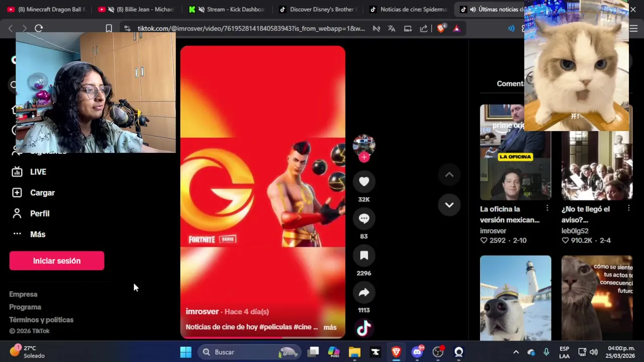Open the La oficina video thumbnail
The width and height of the screenshot is (644, 362).
pos(515,152)
